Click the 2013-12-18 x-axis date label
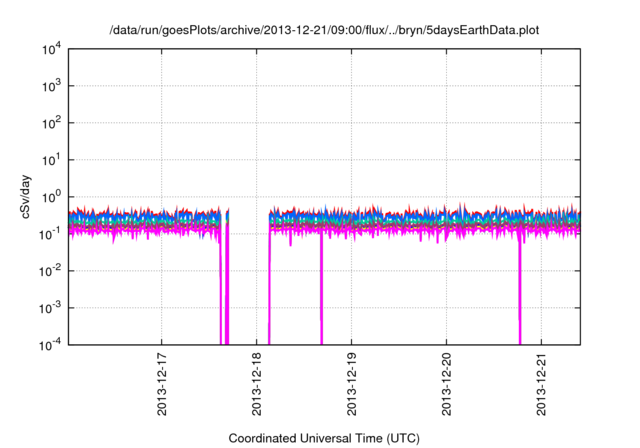 pyautogui.click(x=256, y=384)
